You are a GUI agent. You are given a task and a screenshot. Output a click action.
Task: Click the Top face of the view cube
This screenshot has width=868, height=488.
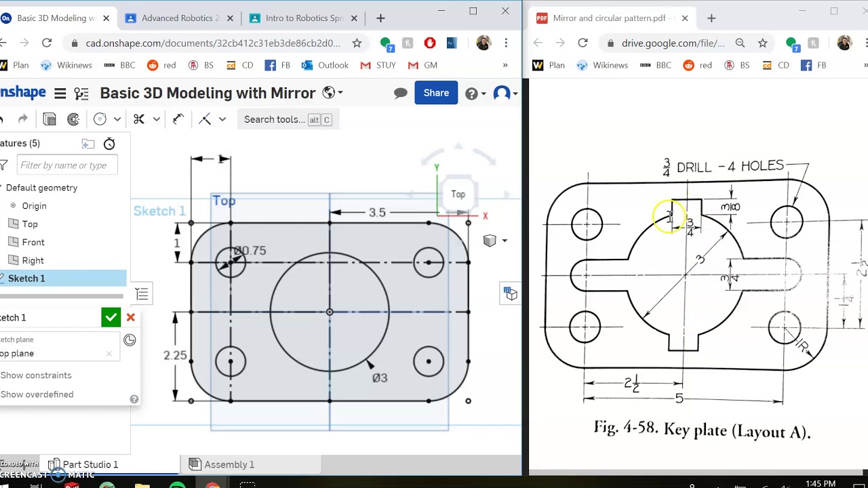pos(458,194)
